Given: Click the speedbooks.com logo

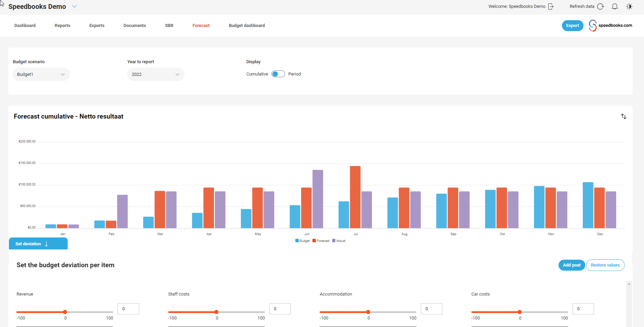Looking at the screenshot, I should click(x=611, y=26).
